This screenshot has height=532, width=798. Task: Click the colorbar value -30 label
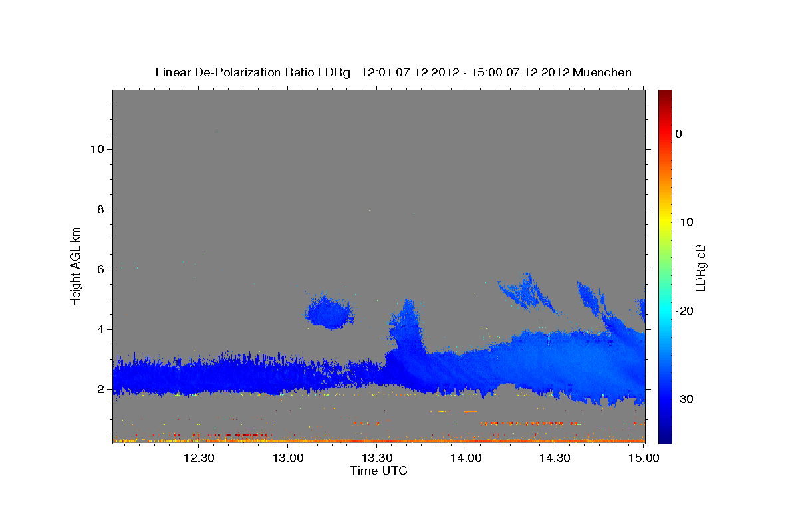[685, 399]
